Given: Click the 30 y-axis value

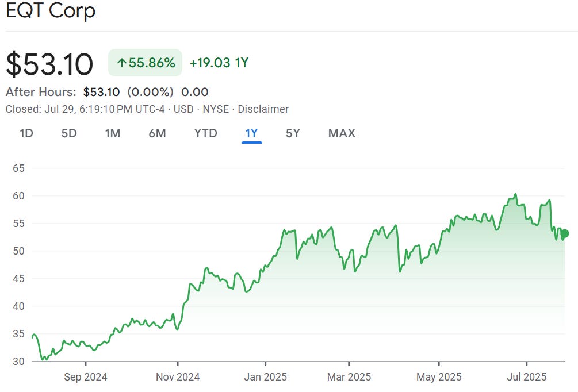Looking at the screenshot, I should [x=18, y=362].
